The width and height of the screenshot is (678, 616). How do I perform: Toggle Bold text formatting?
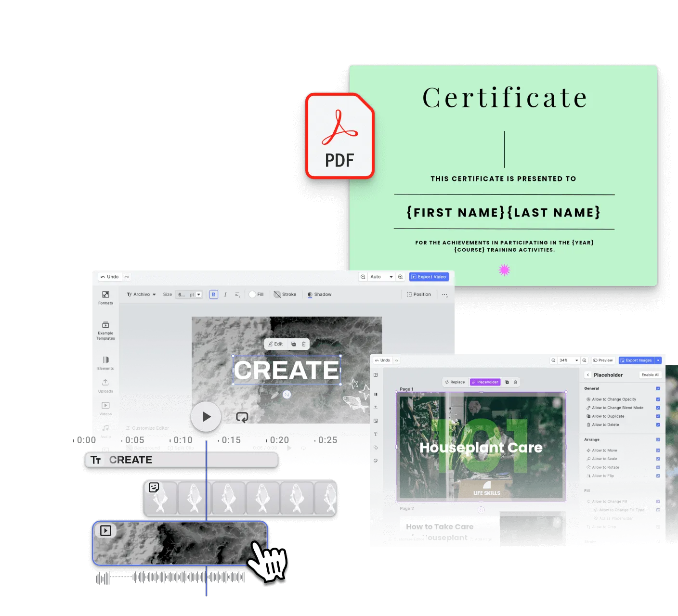coord(214,295)
